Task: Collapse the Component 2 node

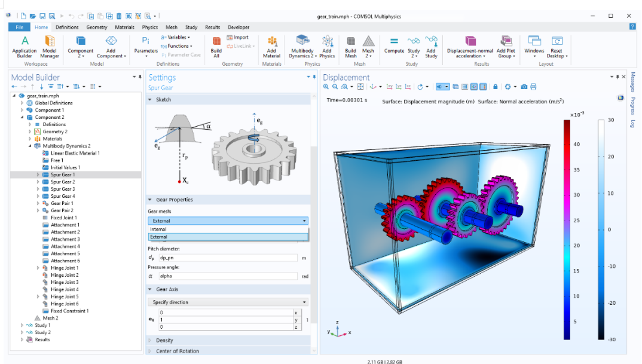Action: [x=22, y=117]
